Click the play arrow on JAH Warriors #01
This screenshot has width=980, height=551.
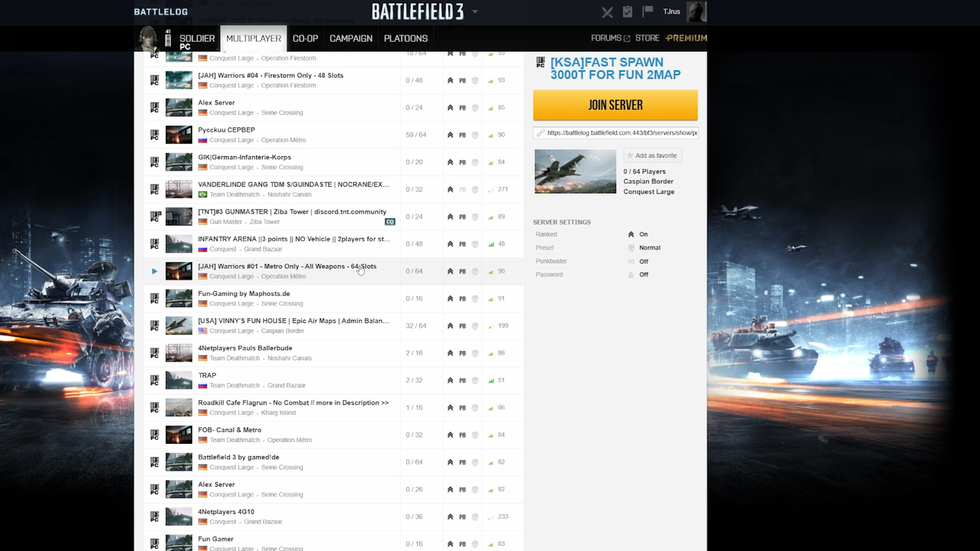pos(154,271)
